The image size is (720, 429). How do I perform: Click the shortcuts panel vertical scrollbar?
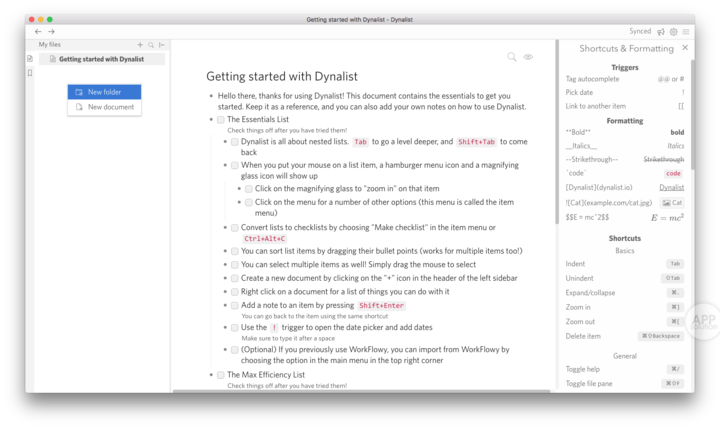coord(692,115)
